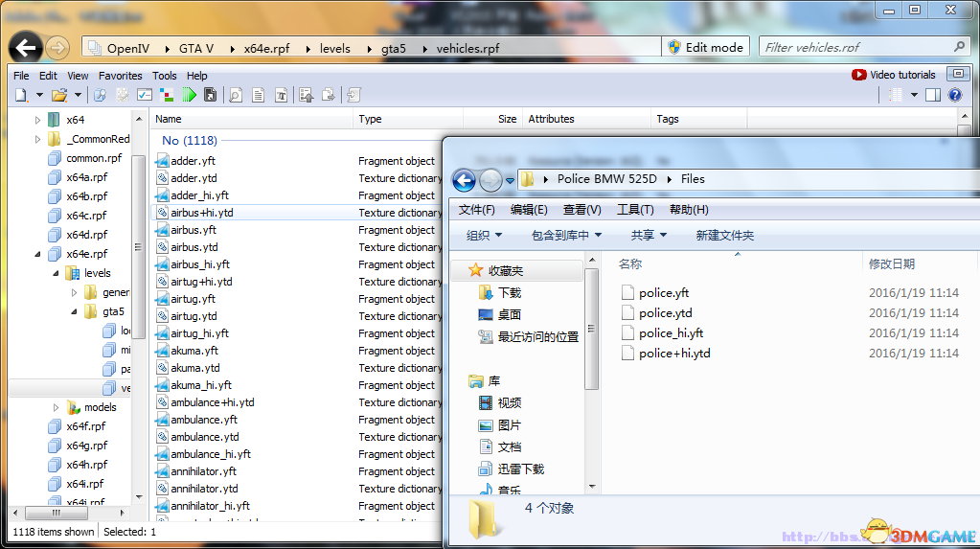The width and height of the screenshot is (980, 549).
Task: Select x64f.rpf in the tree
Action: (78, 426)
